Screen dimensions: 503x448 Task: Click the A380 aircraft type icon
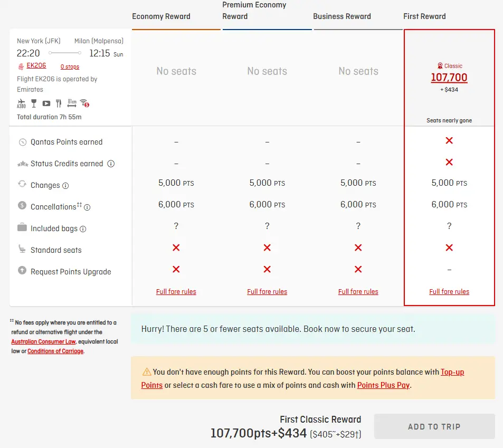[x=21, y=103]
